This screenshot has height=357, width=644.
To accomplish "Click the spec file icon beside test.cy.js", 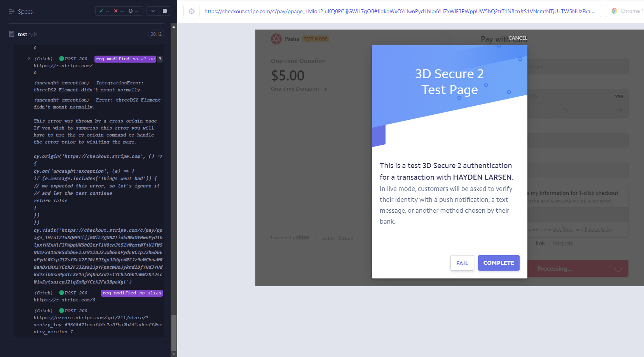I will tap(12, 34).
